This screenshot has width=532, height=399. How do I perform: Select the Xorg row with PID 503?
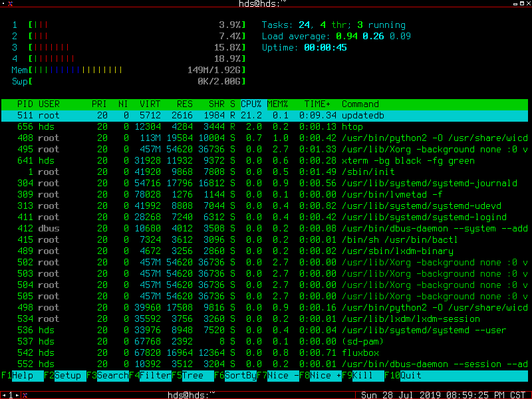[x=265, y=274]
